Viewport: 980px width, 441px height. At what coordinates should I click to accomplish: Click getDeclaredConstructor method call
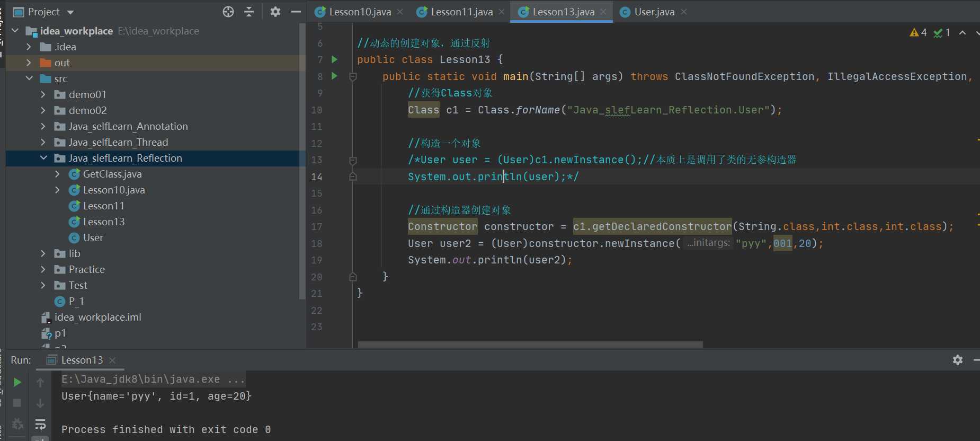tap(652, 226)
